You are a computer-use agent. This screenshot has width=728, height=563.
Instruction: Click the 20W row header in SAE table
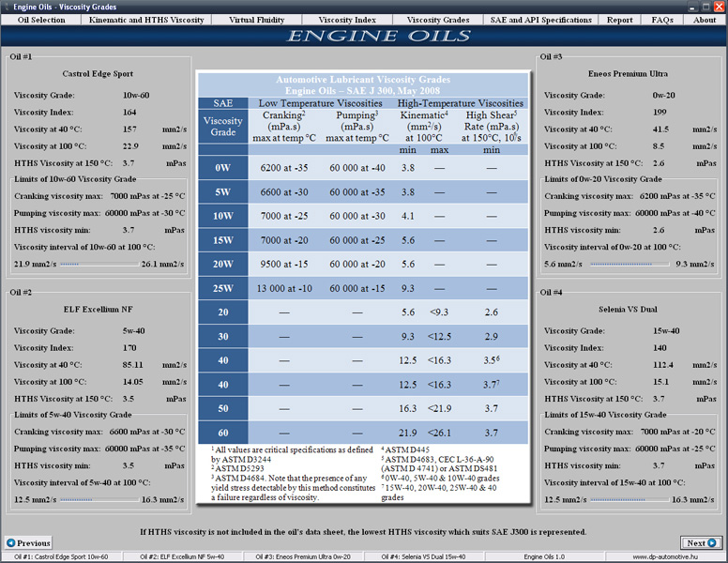(x=223, y=264)
